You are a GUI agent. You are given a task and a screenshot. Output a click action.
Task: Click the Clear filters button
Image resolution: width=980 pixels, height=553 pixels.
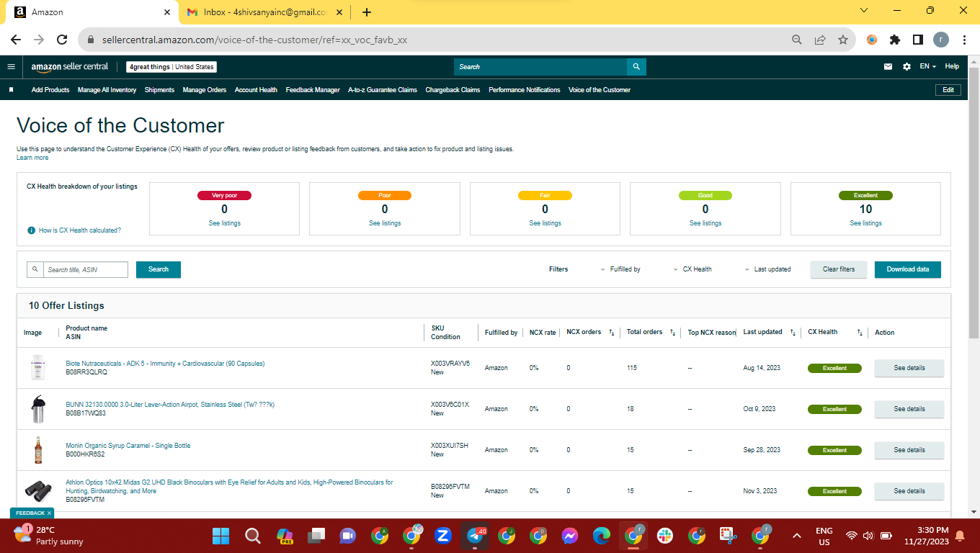point(839,269)
